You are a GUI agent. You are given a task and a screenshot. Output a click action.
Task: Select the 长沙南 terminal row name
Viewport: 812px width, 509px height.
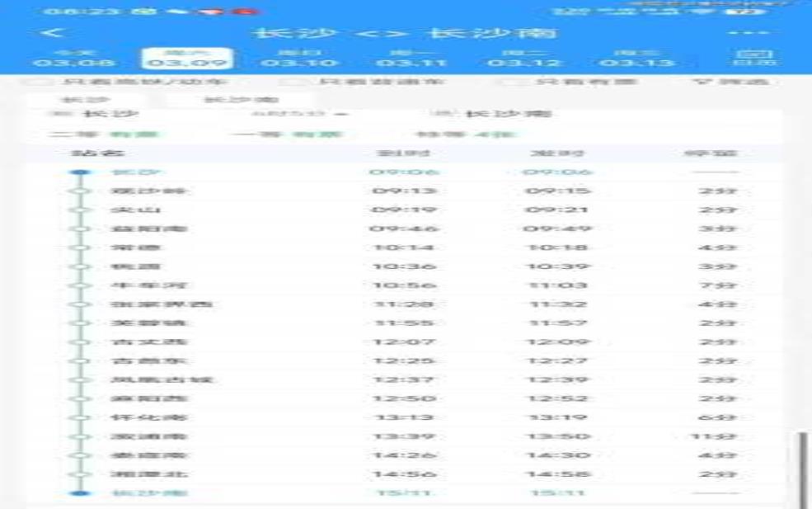[x=148, y=493]
